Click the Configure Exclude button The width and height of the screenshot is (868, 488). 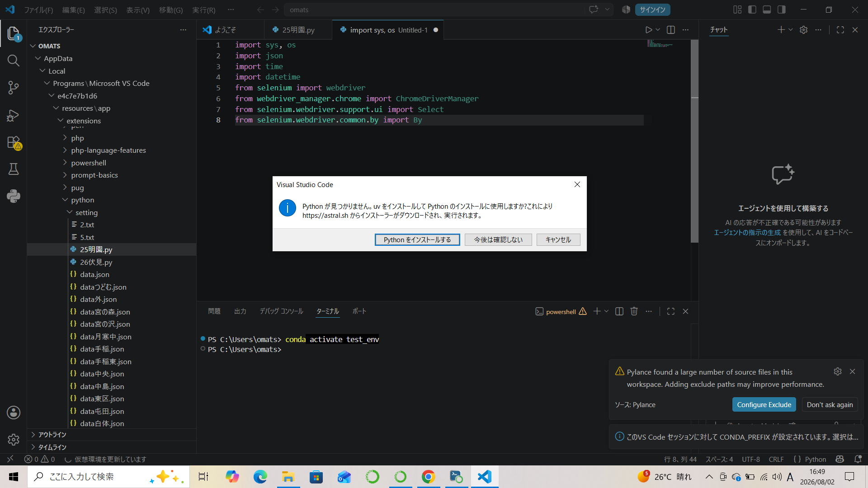tap(764, 404)
